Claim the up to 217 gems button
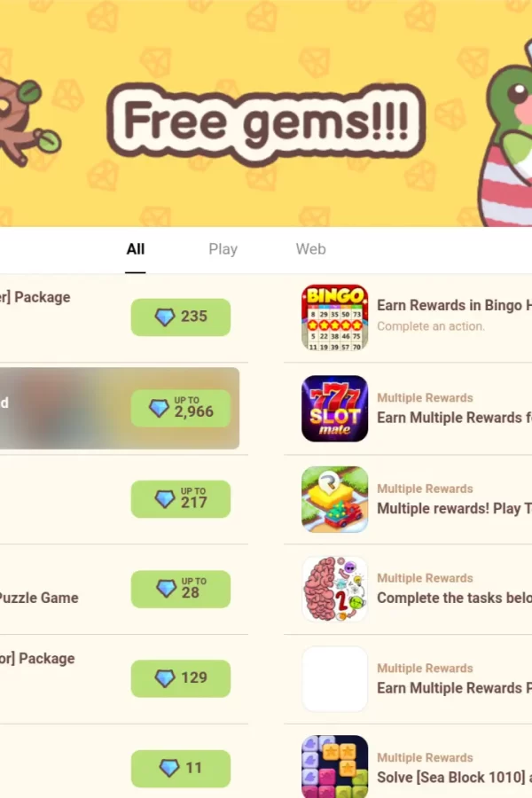This screenshot has height=798, width=532. (x=181, y=498)
